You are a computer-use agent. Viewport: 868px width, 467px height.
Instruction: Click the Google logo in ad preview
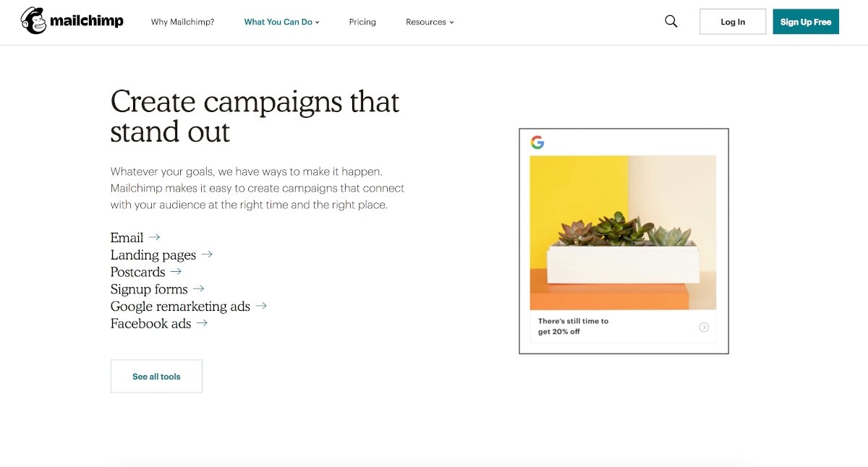pos(537,142)
